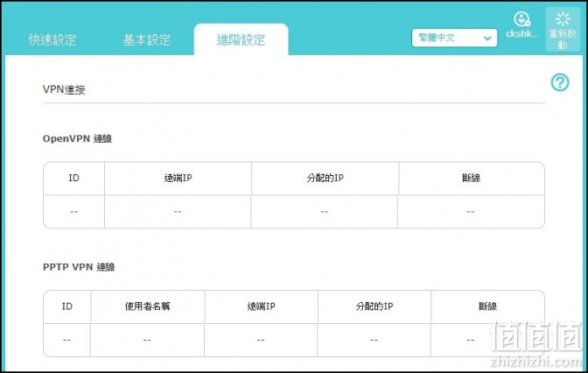
Task: Select the 進階設定 tab
Action: pos(241,39)
